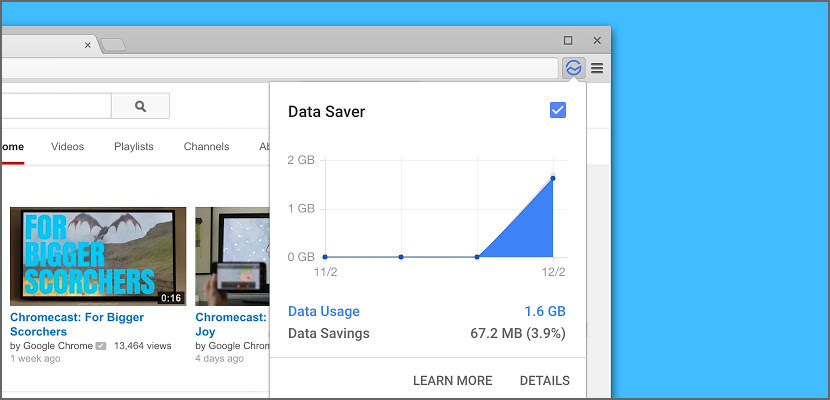The width and height of the screenshot is (830, 400).
Task: Click inside the YouTube search field
Action: 56,106
